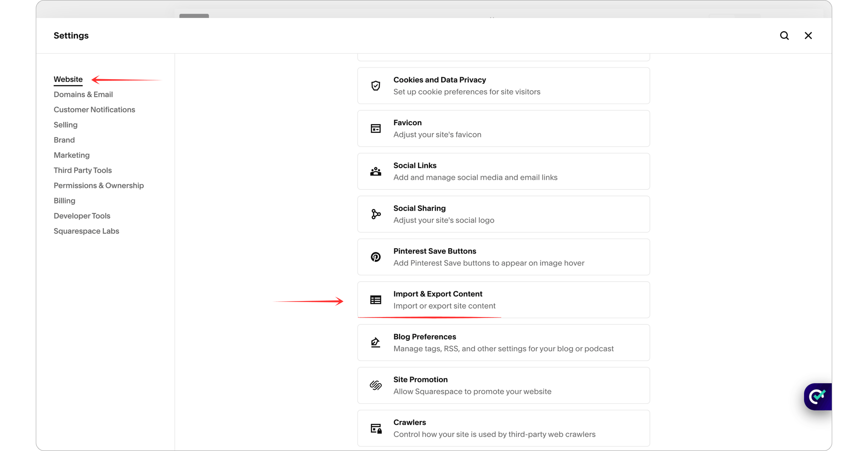Click 'Add Pinterest Save buttons to appear on image hover'

pos(489,263)
